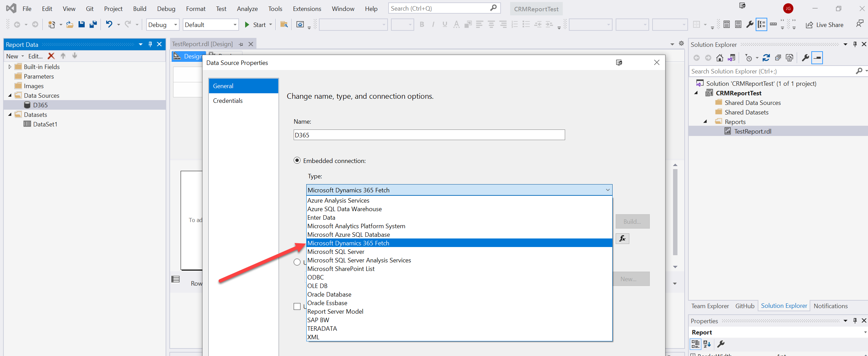868x356 pixels.
Task: Click the scroll-up arrow of design scrollbar
Action: pos(675,165)
